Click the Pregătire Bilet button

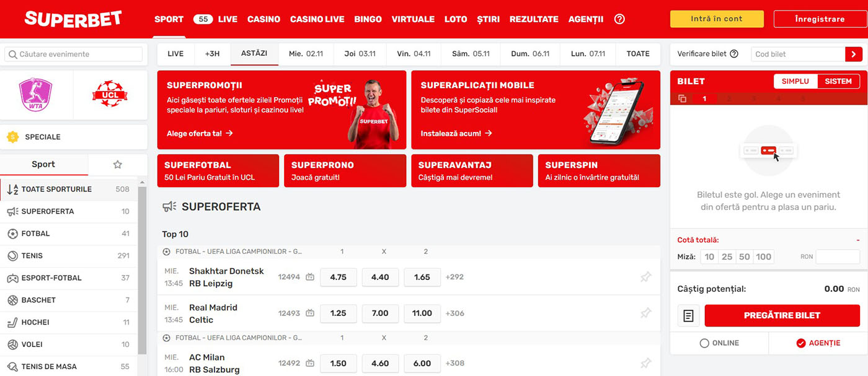pos(782,316)
